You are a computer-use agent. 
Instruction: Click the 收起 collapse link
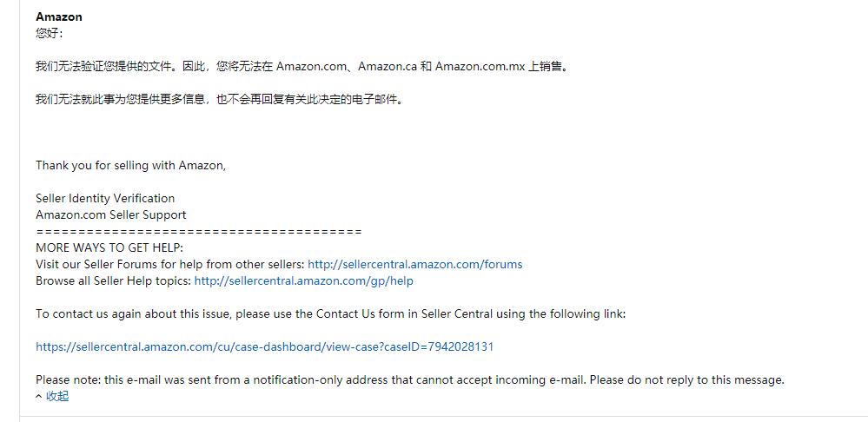(x=57, y=397)
